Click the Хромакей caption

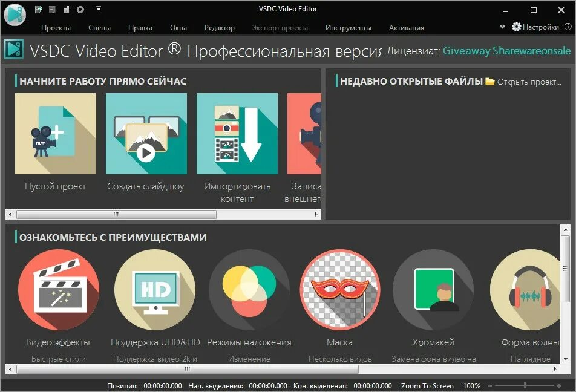[433, 342]
